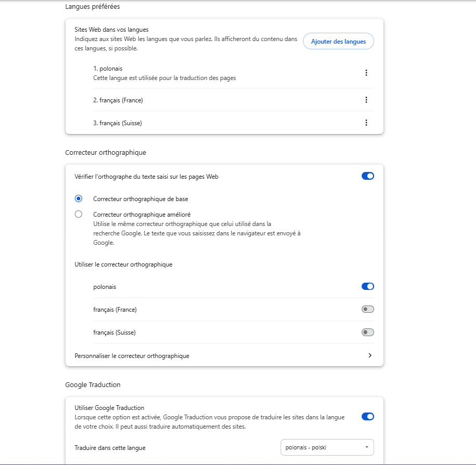This screenshot has height=465, width=476.
Task: Open three-dot menu for français (France)
Action: pos(366,100)
